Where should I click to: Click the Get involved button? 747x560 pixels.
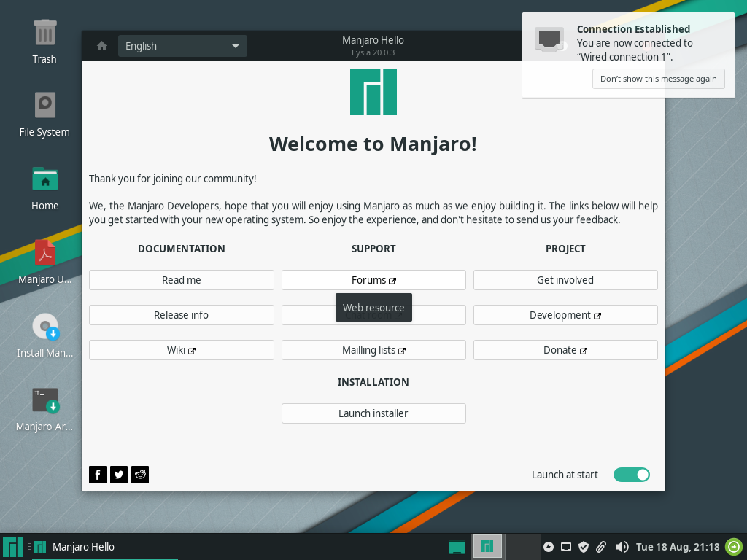pyautogui.click(x=565, y=280)
